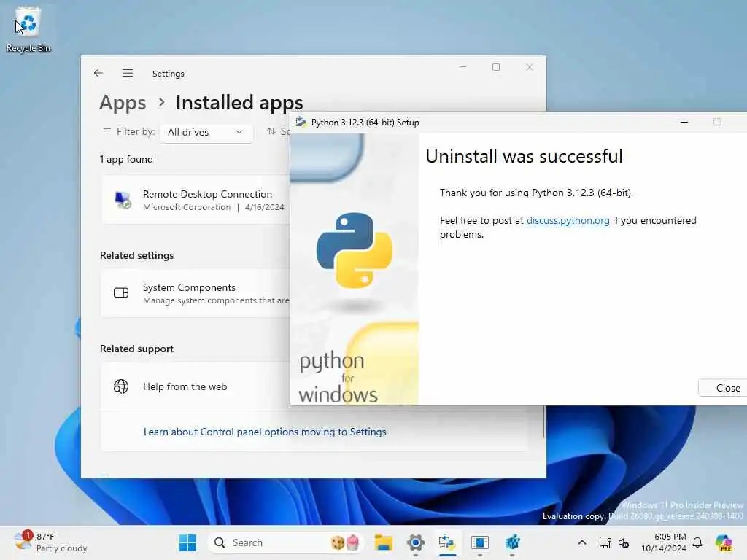Close the Settings window
This screenshot has height=560, width=747.
tap(530, 67)
